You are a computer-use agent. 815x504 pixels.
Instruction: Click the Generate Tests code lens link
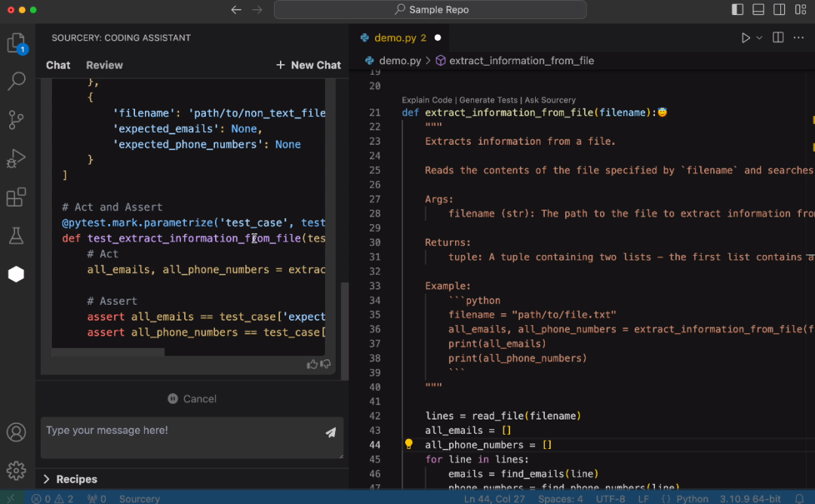(x=489, y=100)
